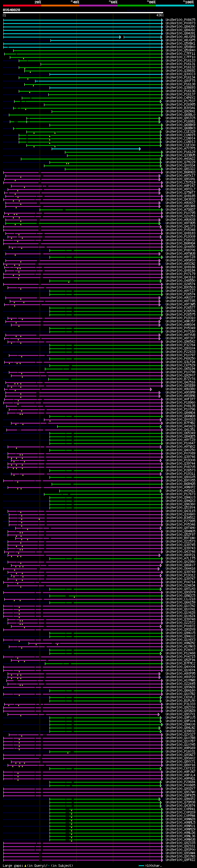Click the red ~20% identity legend bar
197x868 pixels.
22,6
